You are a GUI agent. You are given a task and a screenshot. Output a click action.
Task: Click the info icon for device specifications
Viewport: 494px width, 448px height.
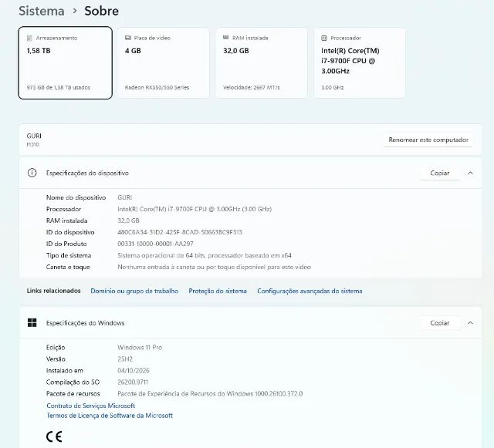point(32,173)
